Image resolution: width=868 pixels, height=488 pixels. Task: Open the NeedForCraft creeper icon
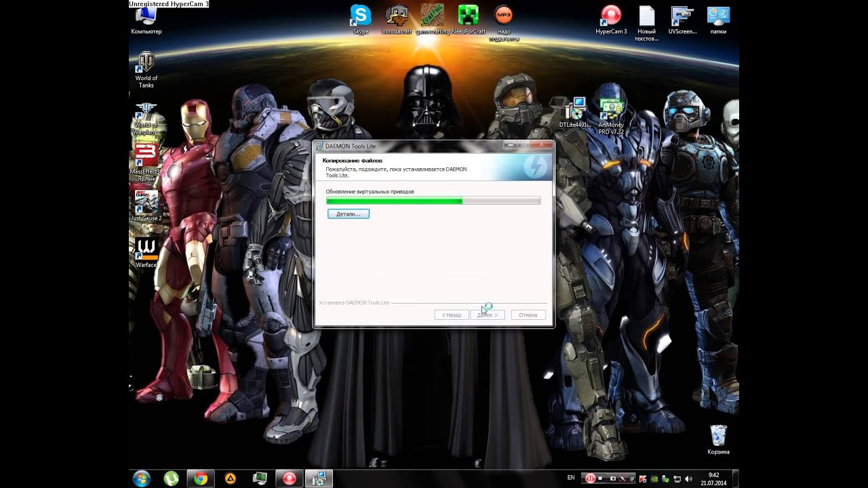tap(469, 19)
